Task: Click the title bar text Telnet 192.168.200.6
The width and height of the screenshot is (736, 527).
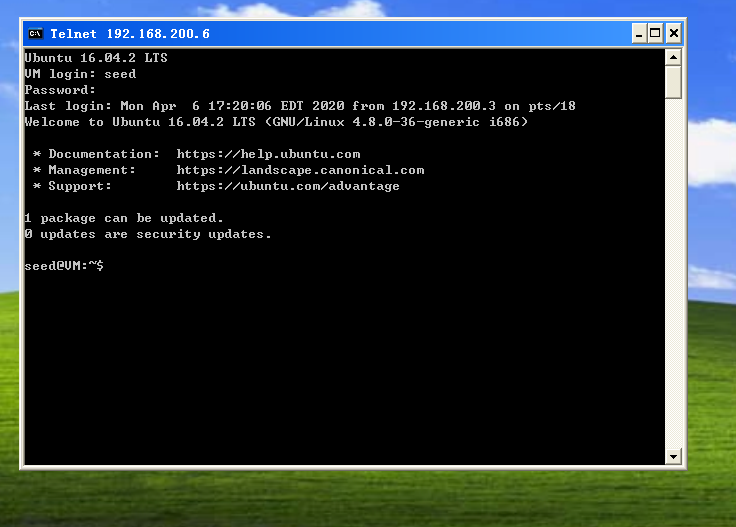Action: pos(130,34)
